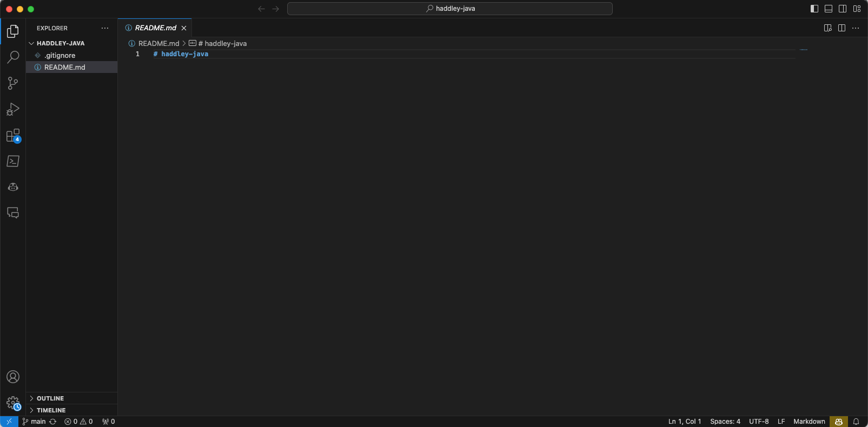Viewport: 868px width, 427px height.
Task: Select encoding via UTF-8
Action: (x=759, y=422)
